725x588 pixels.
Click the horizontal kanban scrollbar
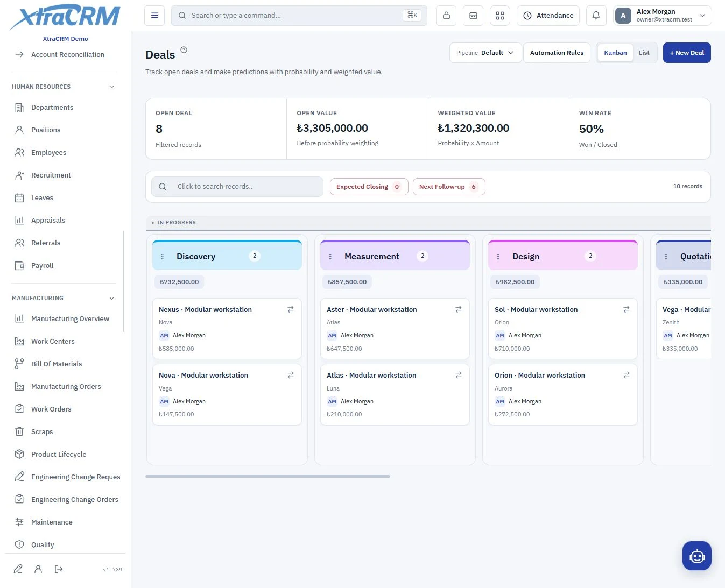coord(268,476)
